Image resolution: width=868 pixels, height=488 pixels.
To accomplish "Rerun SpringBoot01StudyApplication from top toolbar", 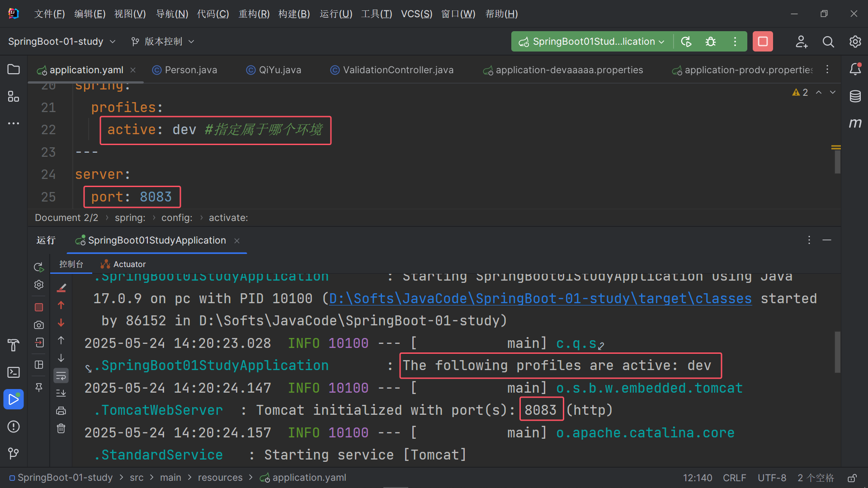I will click(x=686, y=42).
